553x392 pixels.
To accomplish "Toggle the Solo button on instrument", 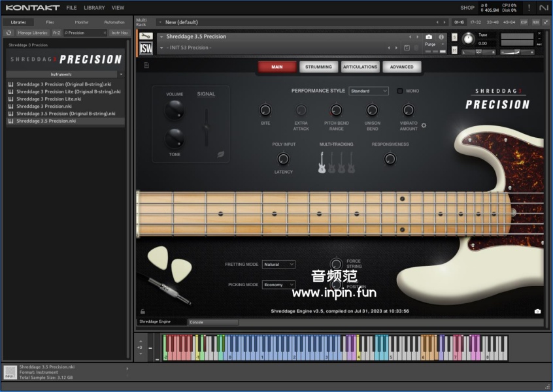I will click(x=454, y=37).
